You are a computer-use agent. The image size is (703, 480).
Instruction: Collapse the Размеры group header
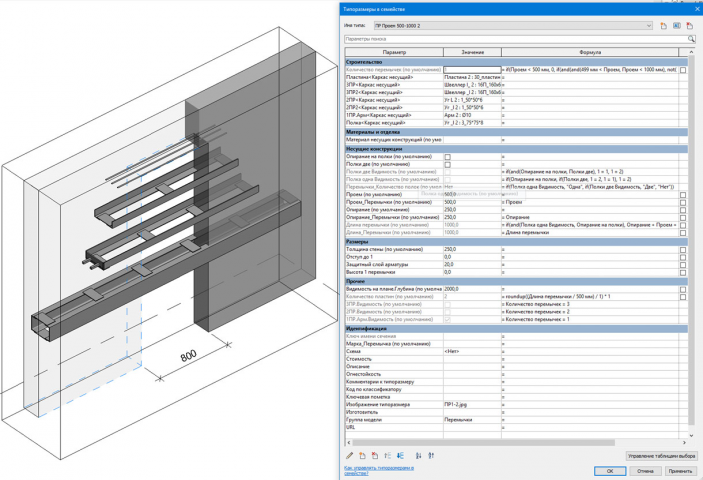click(516, 242)
